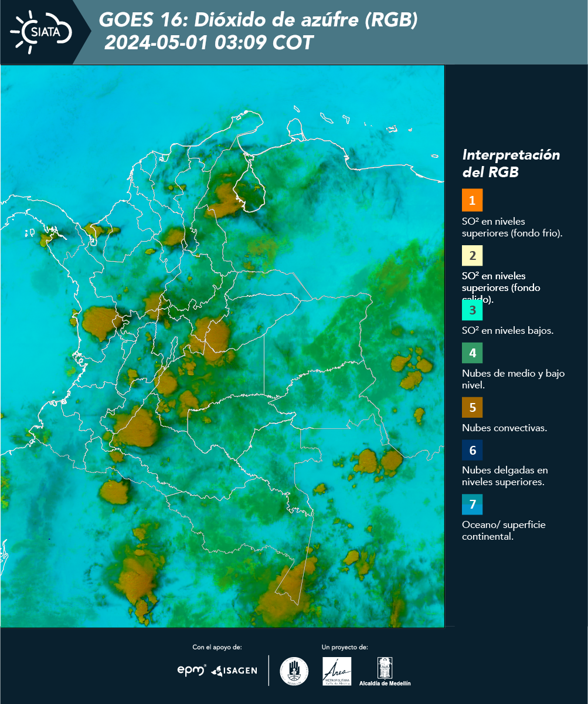Select the orange legend swatch numbered 1
The image size is (588, 704).
[472, 200]
